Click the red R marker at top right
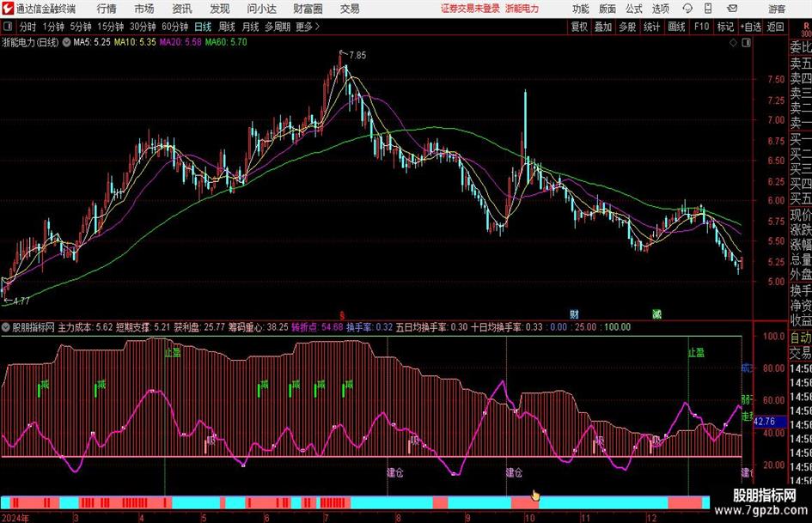This screenshot has height=523, width=812. (806, 26)
